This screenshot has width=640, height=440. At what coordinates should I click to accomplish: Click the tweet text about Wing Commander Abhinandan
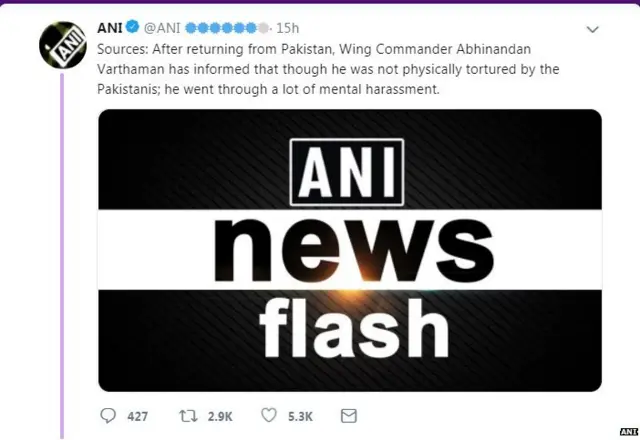(x=328, y=69)
